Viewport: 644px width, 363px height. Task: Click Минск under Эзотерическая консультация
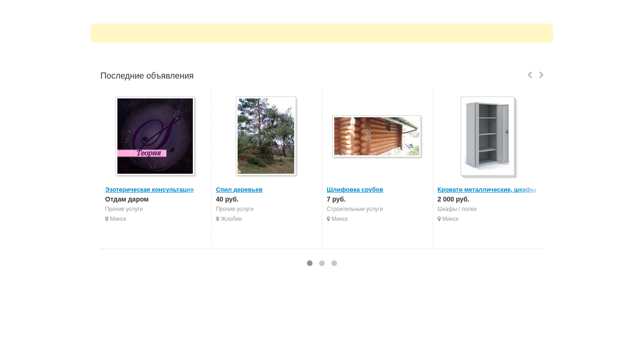(118, 219)
